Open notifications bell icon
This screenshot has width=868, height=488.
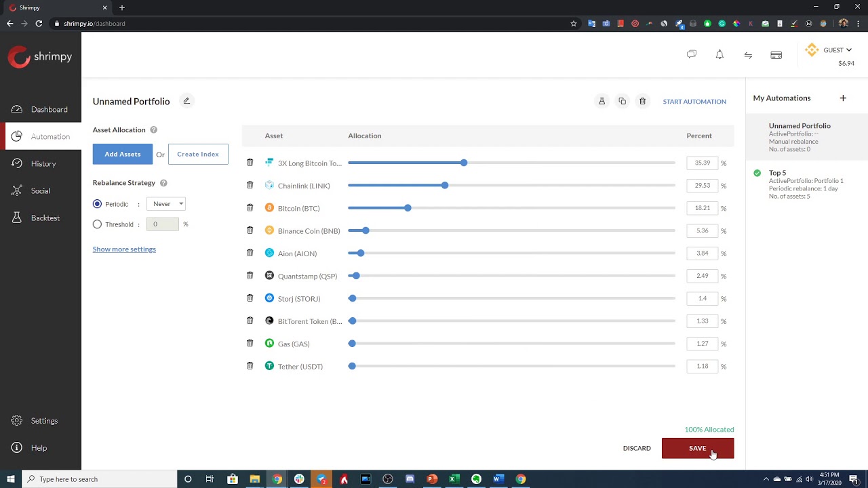coord(719,54)
